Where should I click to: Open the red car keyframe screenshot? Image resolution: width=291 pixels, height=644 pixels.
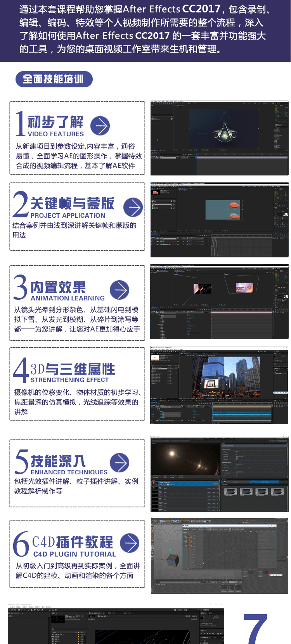[220, 220]
